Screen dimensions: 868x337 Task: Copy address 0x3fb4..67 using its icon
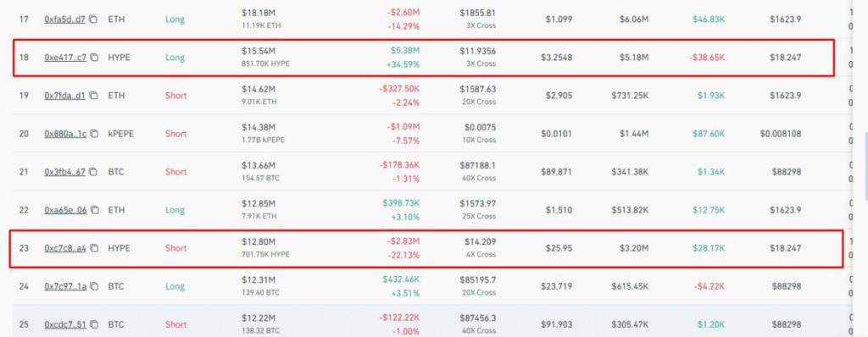[x=93, y=172]
